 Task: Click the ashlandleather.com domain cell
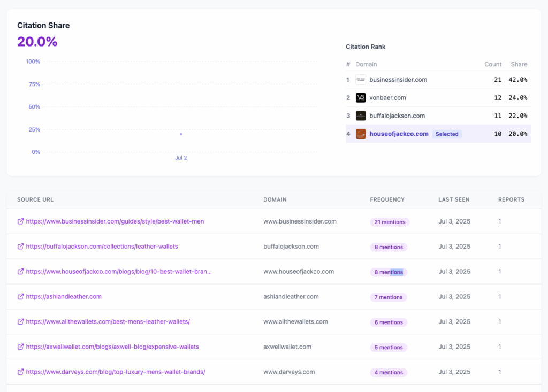[x=291, y=297]
